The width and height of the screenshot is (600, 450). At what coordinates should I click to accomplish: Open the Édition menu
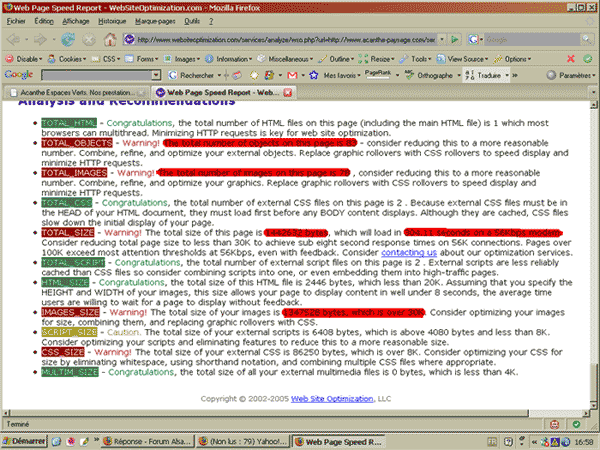click(x=44, y=21)
